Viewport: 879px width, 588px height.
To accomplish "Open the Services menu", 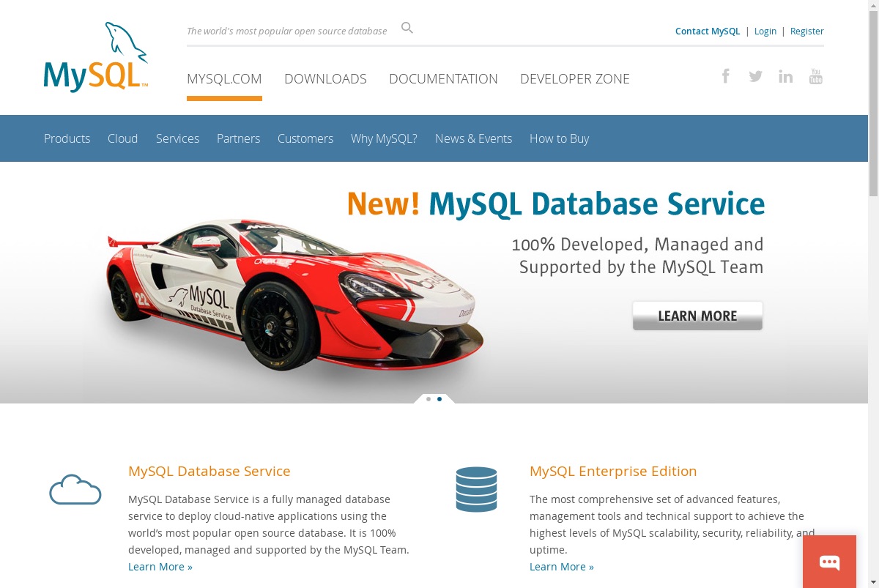I will point(177,138).
